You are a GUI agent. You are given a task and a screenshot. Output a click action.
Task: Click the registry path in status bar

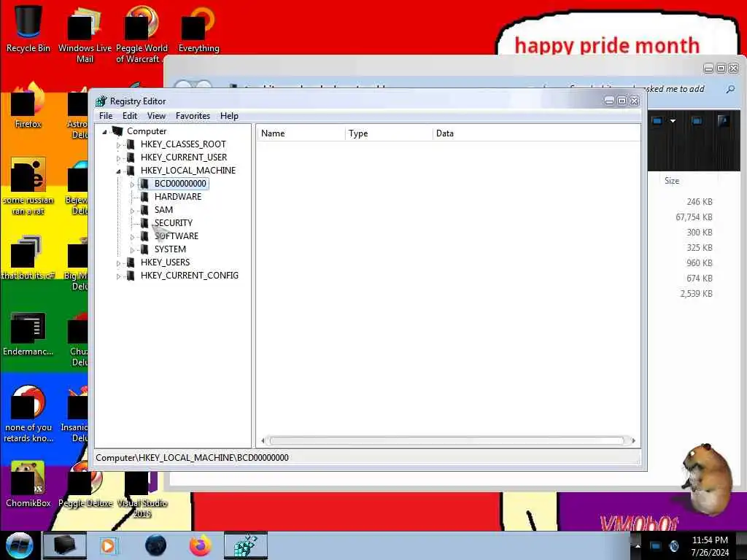[192, 458]
